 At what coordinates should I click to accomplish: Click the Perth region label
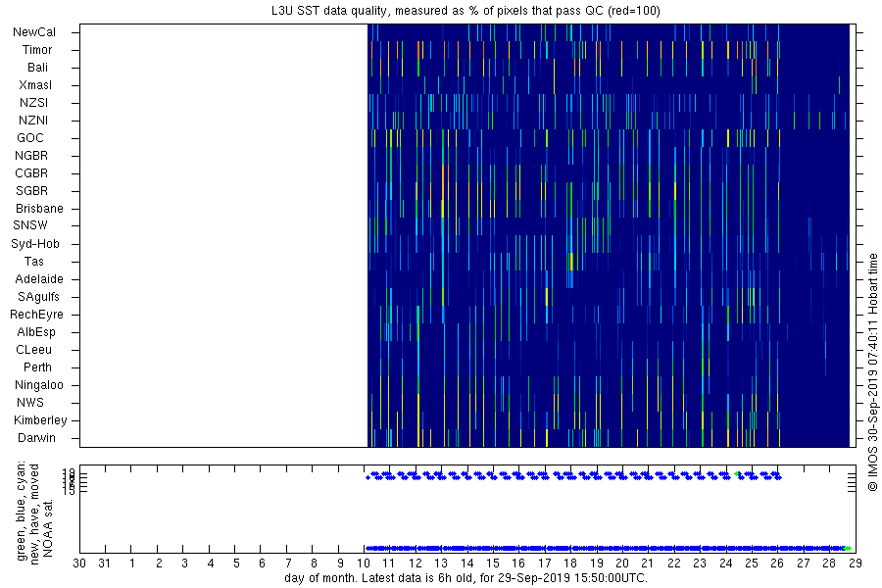[37, 367]
